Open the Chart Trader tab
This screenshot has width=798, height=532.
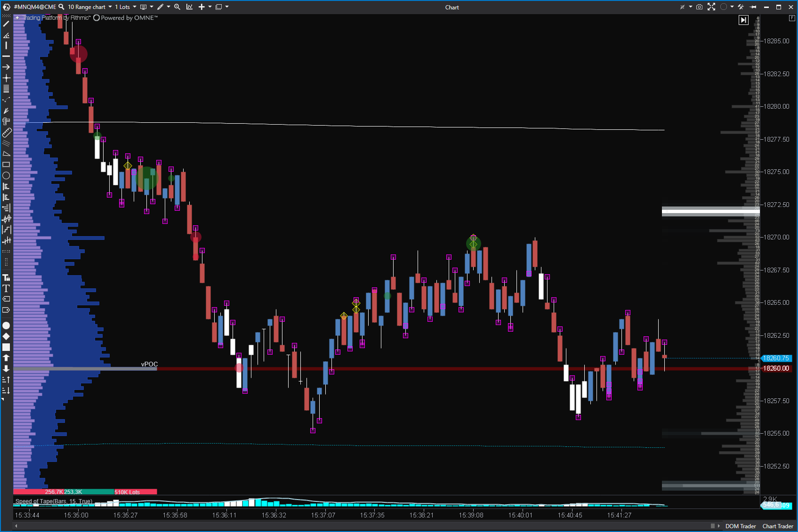777,526
